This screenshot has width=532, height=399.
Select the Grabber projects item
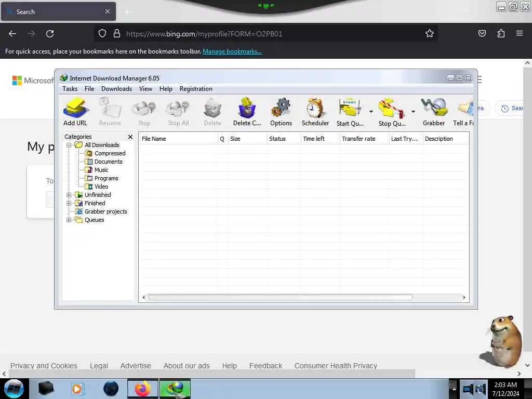pos(105,211)
